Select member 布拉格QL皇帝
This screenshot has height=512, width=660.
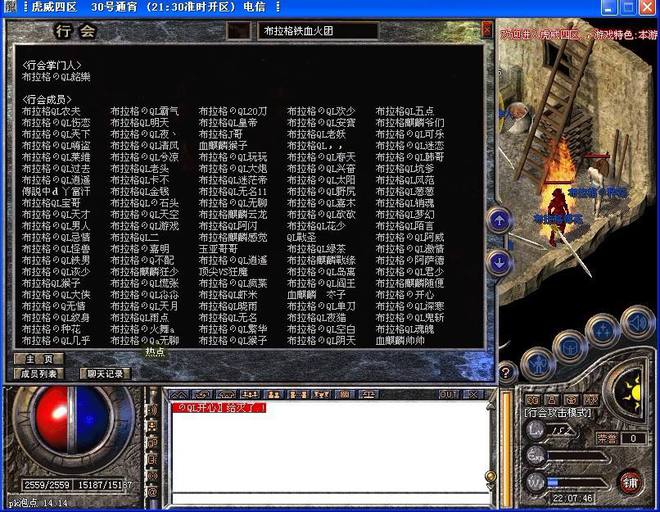(228, 123)
